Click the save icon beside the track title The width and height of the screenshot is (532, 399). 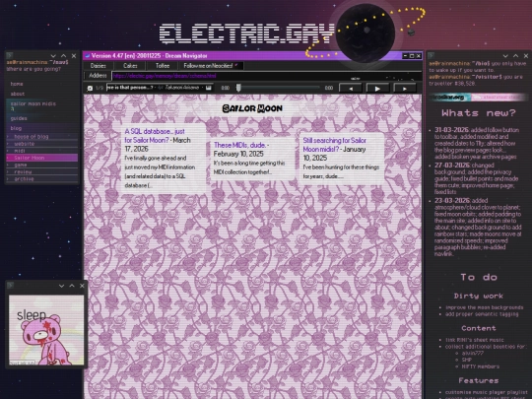pos(208,88)
